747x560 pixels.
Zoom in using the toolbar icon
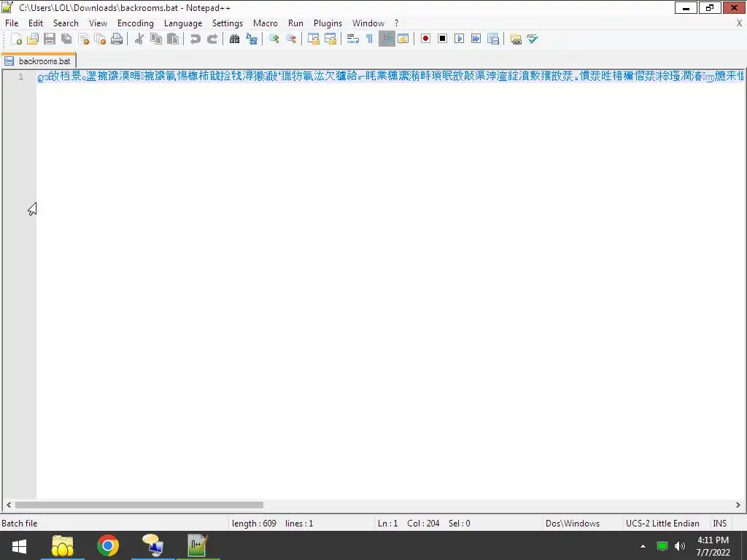coord(274,39)
